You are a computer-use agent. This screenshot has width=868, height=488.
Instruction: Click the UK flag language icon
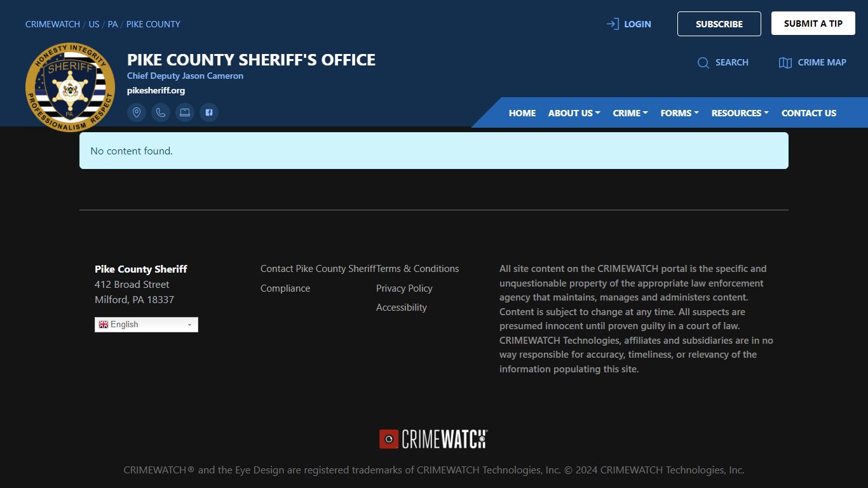(103, 325)
